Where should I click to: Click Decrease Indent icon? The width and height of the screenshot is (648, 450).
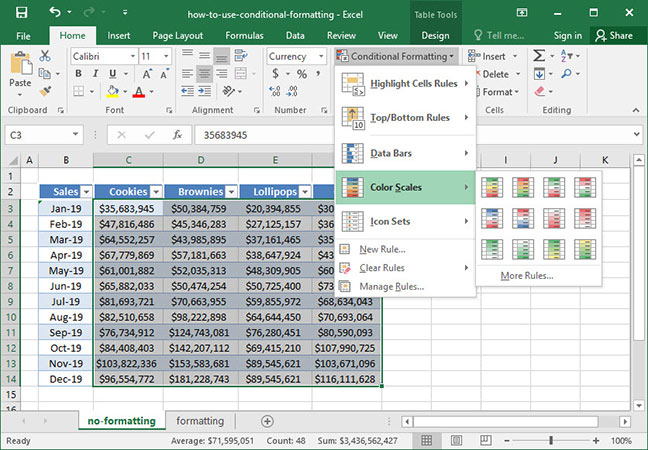(x=187, y=91)
